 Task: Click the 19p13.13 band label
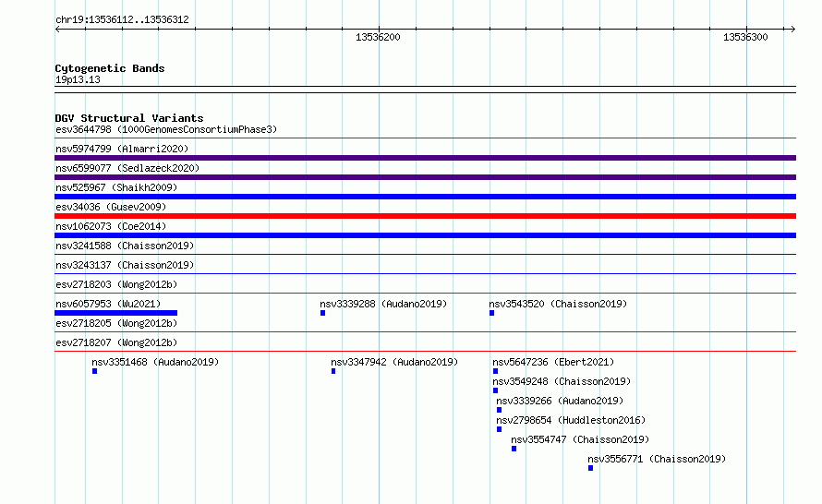pyautogui.click(x=78, y=79)
